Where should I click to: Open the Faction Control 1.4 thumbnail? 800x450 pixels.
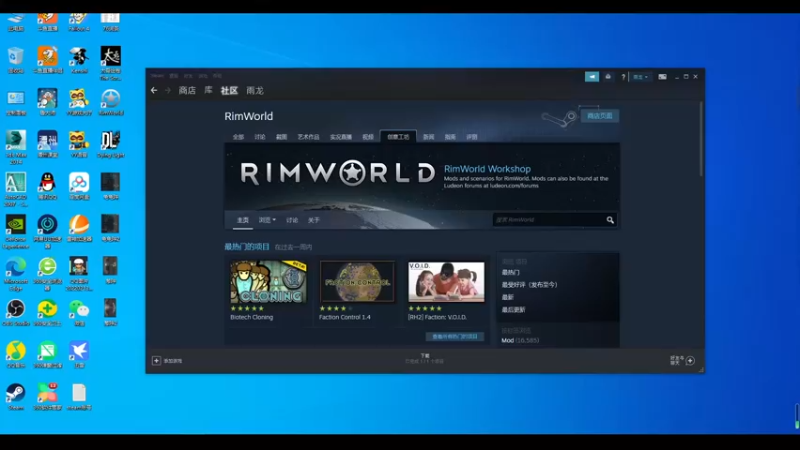[x=357, y=282]
